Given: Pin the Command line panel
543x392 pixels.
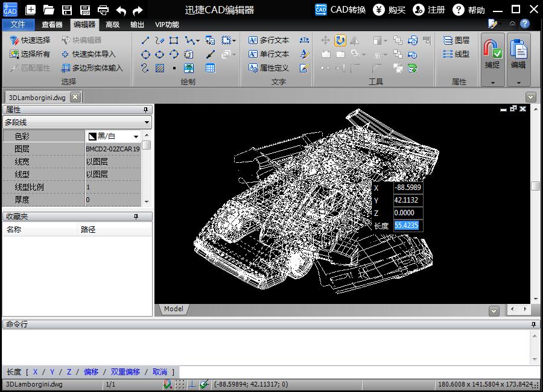Looking at the screenshot, I should point(534,324).
